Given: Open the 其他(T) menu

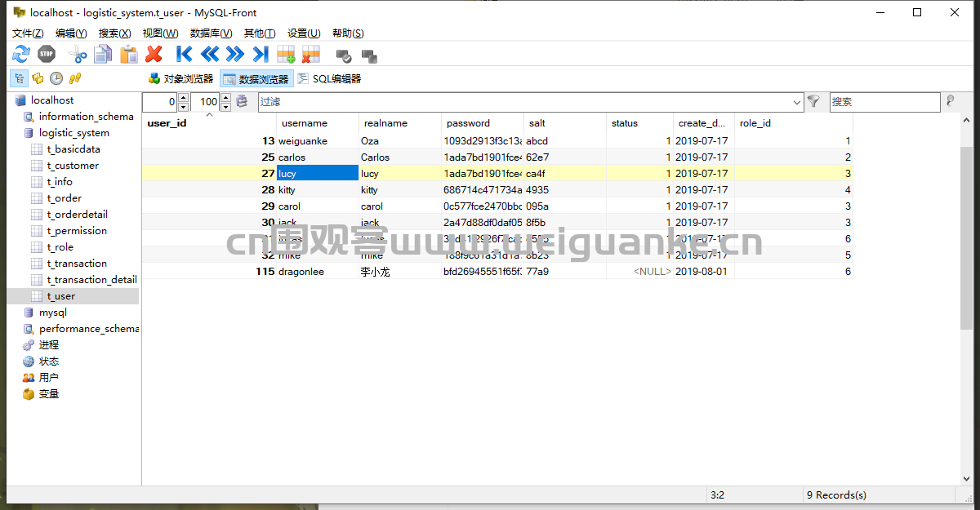Looking at the screenshot, I should click(260, 33).
